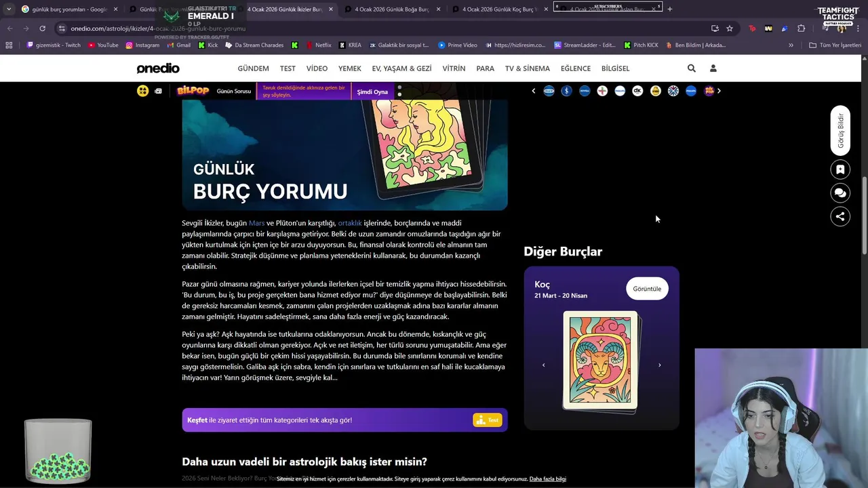Open the extensions puzzle-piece menu
Image resolution: width=868 pixels, height=488 pixels.
pyautogui.click(x=801, y=28)
